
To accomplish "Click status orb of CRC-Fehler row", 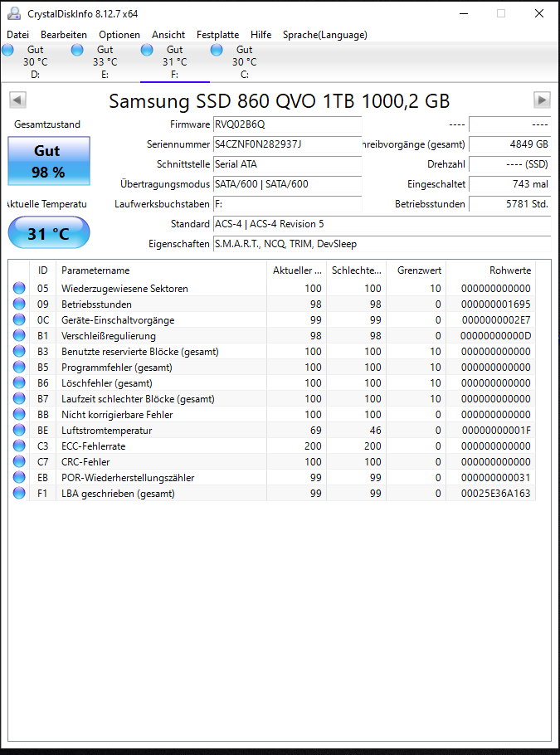I will [19, 461].
